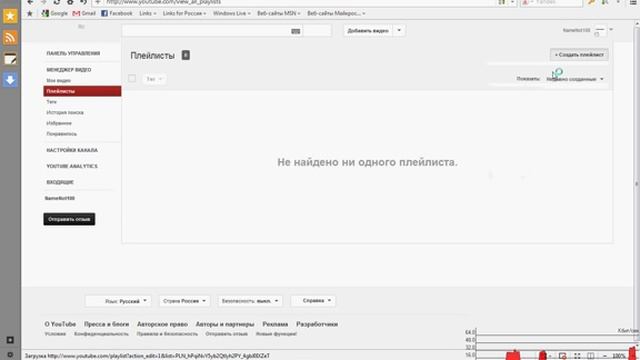This screenshot has width=640, height=360.
Task: Open the downloads panel blue arrow icon
Action: 10,80
